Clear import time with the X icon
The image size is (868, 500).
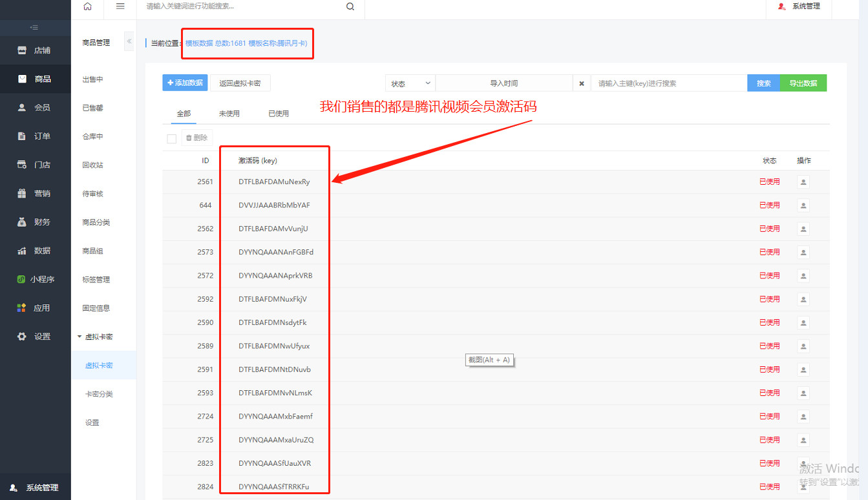pyautogui.click(x=582, y=83)
